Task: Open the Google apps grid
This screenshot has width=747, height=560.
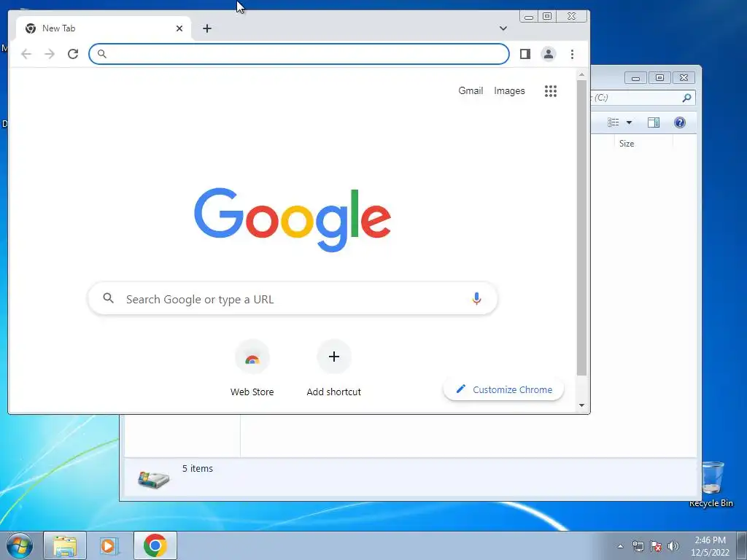Action: pyautogui.click(x=551, y=91)
